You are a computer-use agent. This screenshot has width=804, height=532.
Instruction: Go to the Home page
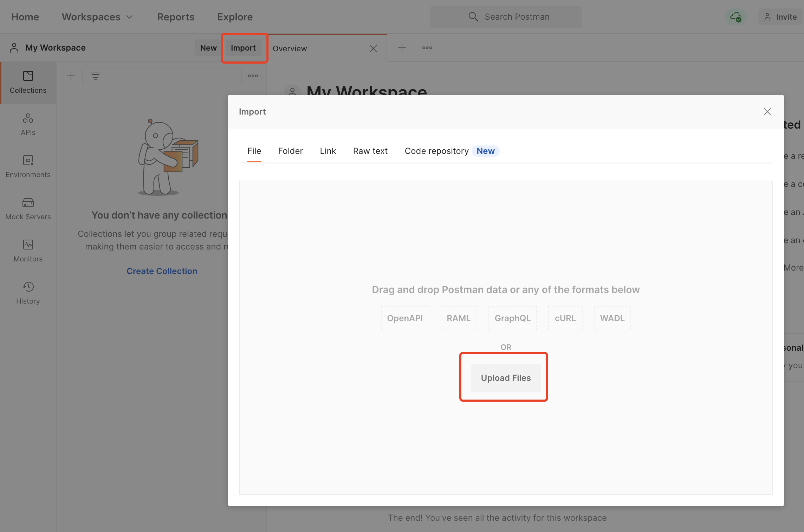25,17
